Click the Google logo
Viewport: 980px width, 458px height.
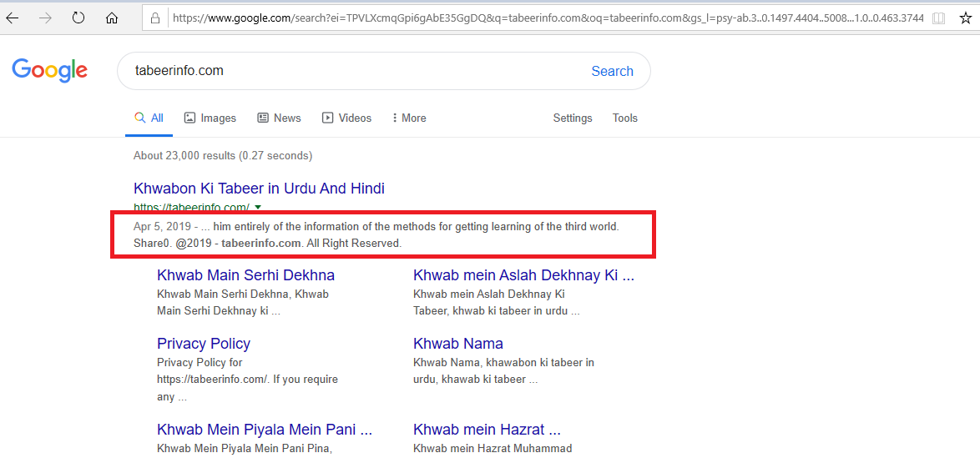[49, 71]
